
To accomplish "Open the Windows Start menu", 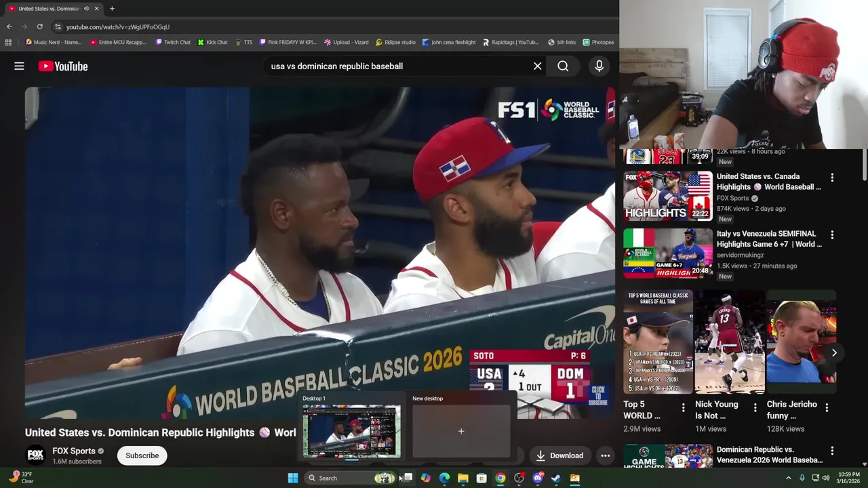I will tap(293, 478).
